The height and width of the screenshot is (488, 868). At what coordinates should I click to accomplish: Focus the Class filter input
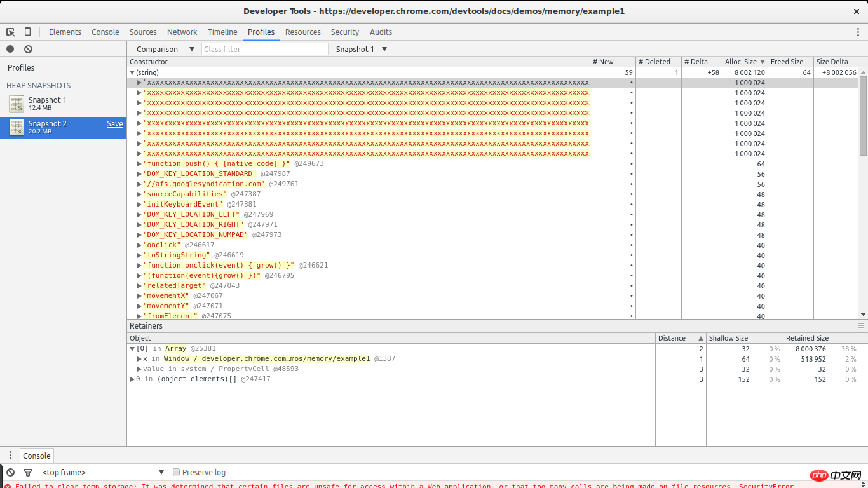tap(265, 49)
